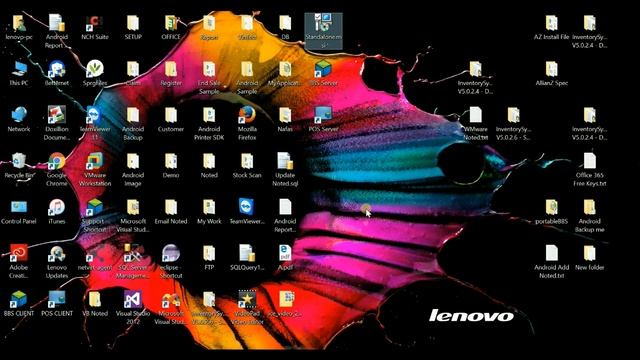Select the Android Printer SDK folder
640x360 pixels.
[209, 116]
